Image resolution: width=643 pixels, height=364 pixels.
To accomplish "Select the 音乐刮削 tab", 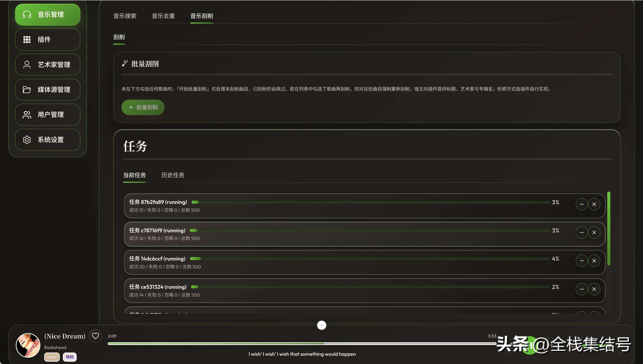I will 202,16.
